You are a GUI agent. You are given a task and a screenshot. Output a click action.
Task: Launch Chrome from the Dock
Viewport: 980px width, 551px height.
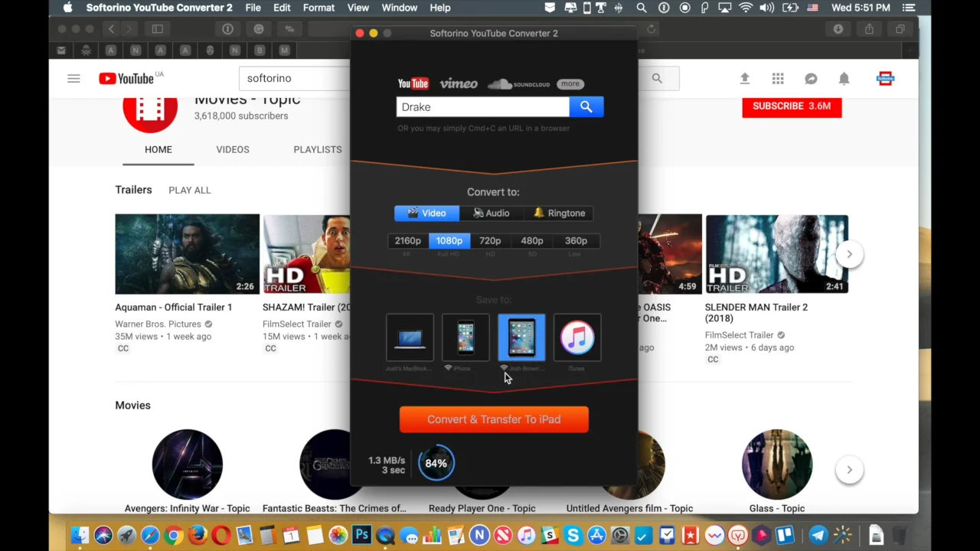[174, 535]
